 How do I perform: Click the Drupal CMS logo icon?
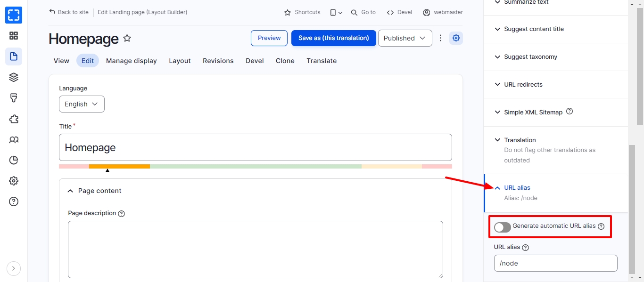tap(14, 15)
